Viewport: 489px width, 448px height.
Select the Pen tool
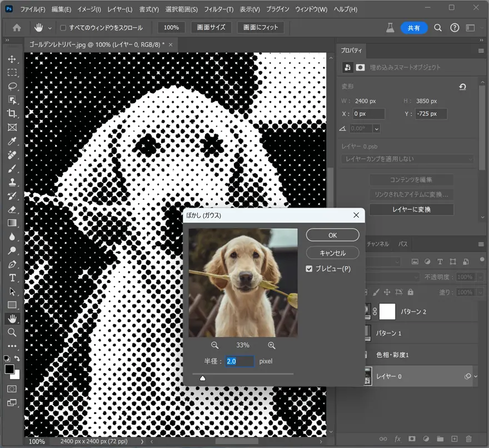(x=12, y=264)
